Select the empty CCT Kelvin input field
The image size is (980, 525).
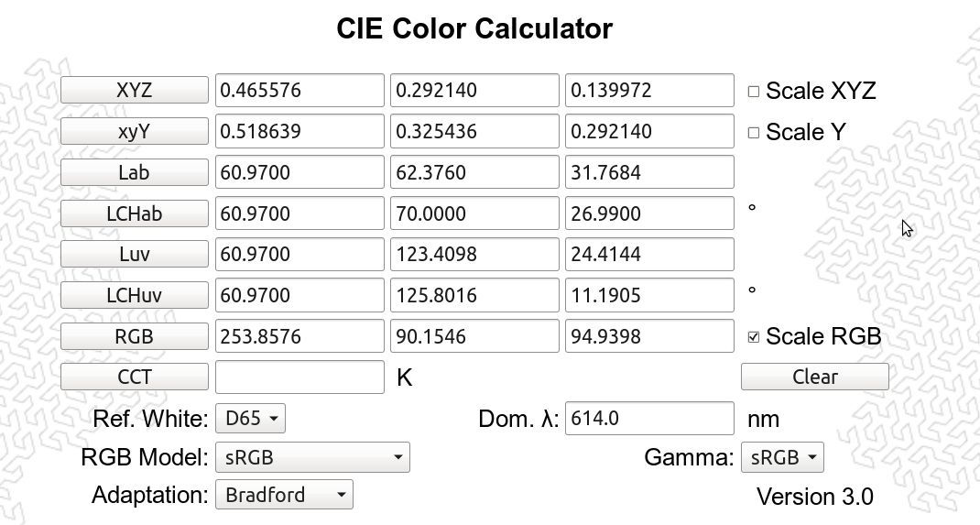click(300, 377)
